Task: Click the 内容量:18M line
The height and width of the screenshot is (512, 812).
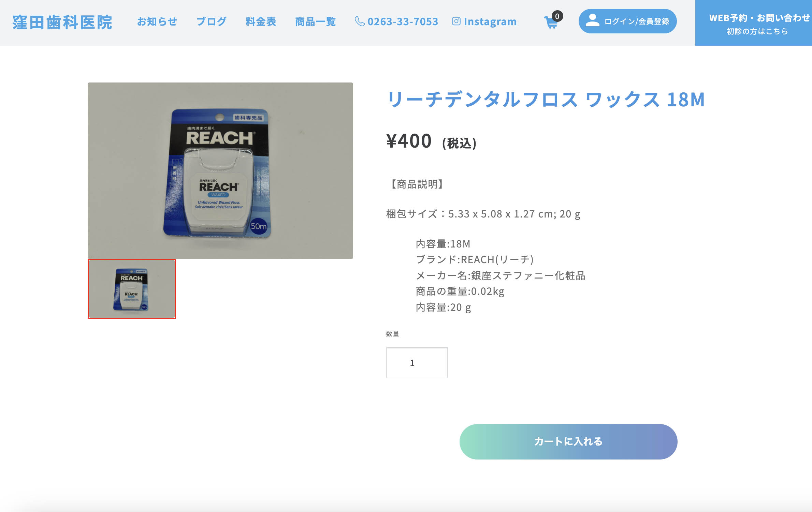Action: click(443, 244)
